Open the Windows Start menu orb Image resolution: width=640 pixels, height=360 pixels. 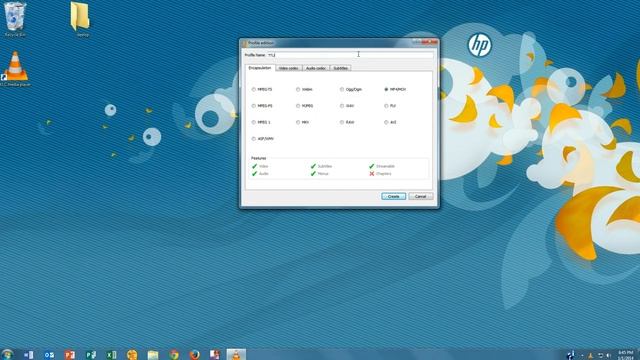click(x=7, y=354)
